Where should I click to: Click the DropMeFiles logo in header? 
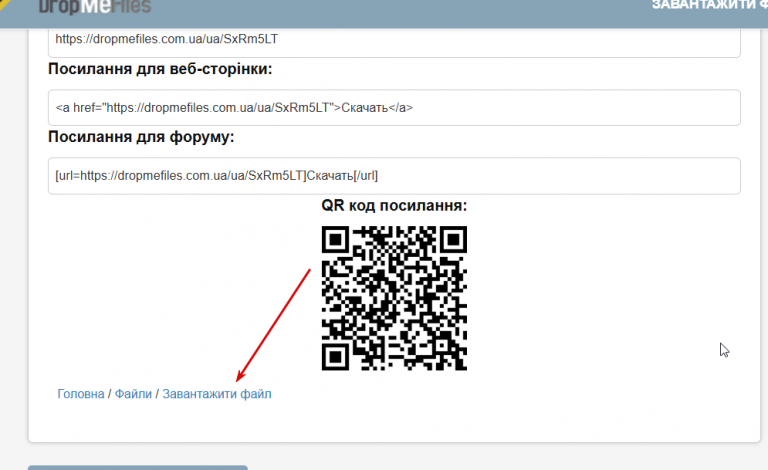[95, 6]
